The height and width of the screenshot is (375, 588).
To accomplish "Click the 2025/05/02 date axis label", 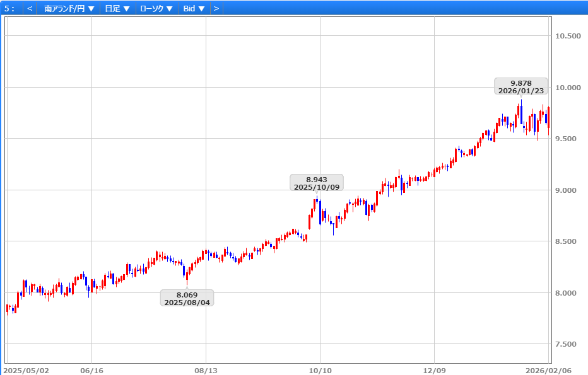I will click(26, 370).
